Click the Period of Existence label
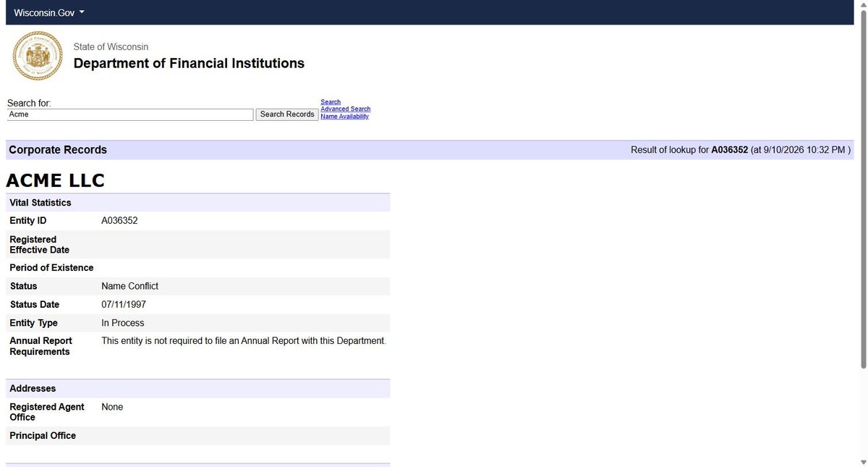868x467 pixels. coord(51,268)
